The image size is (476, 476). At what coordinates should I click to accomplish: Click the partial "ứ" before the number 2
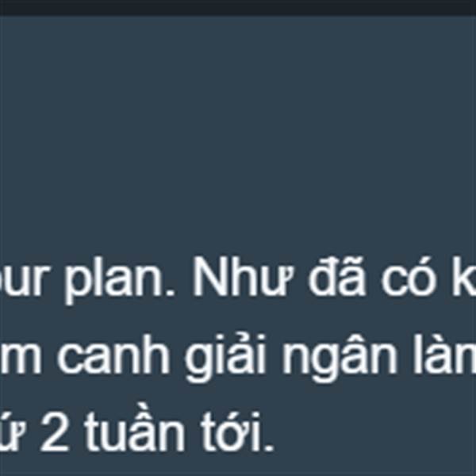coord(12,431)
